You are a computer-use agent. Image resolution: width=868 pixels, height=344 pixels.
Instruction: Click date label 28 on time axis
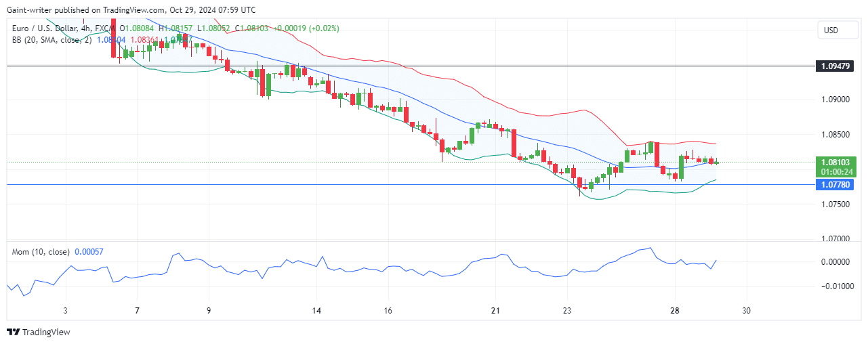[674, 311]
